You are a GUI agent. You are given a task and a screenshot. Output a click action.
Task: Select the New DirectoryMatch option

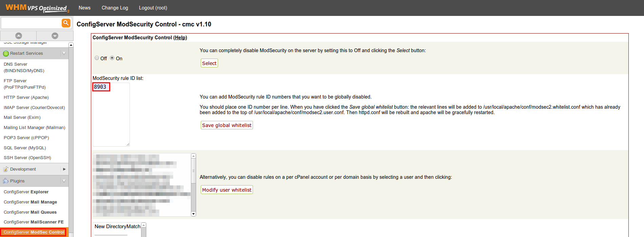117,227
